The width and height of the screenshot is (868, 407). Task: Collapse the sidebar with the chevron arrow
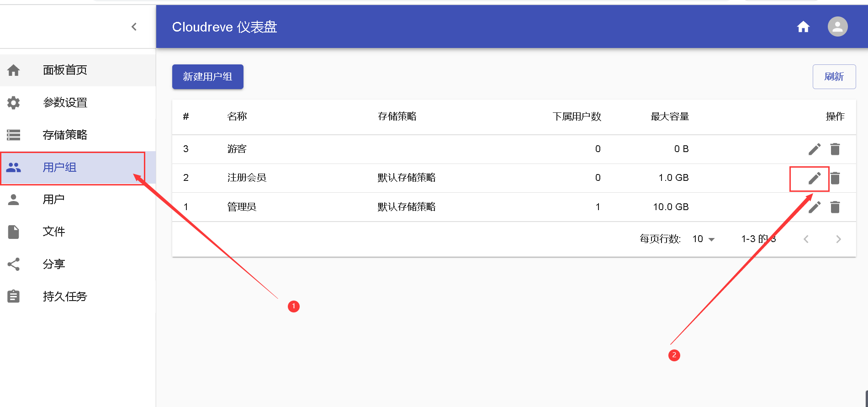pyautogui.click(x=134, y=27)
